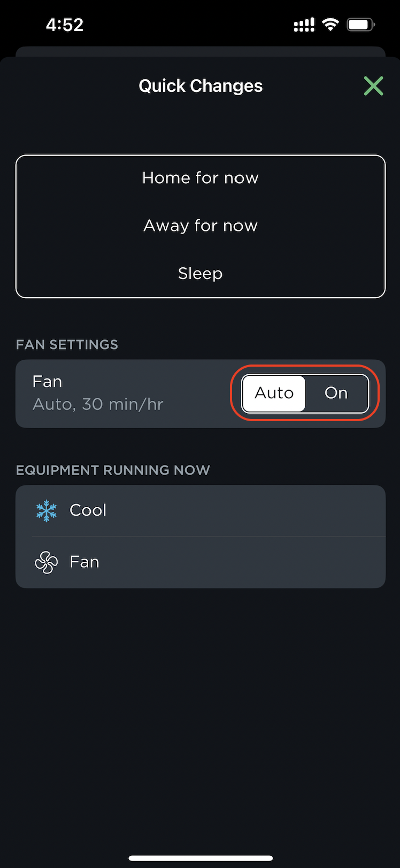The image size is (400, 868).
Task: Click the Wi-Fi icon in the status bar
Action: (330, 24)
